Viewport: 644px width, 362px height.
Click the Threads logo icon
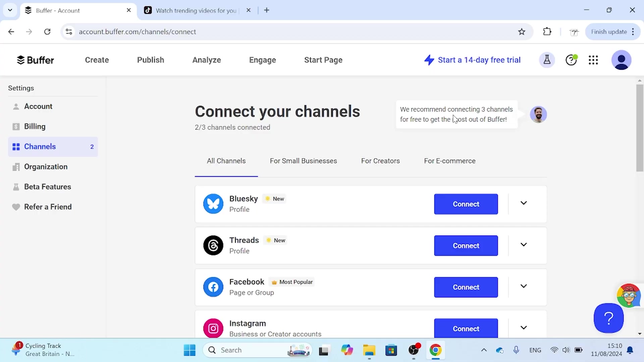pyautogui.click(x=213, y=245)
